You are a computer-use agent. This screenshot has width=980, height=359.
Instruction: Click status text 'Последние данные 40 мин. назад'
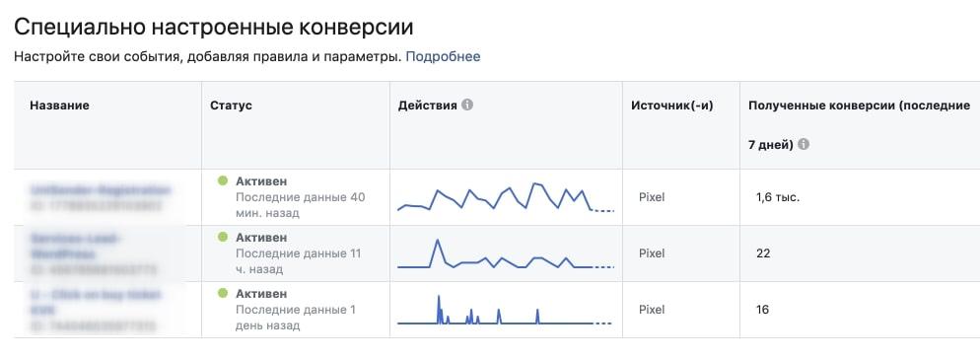point(301,205)
